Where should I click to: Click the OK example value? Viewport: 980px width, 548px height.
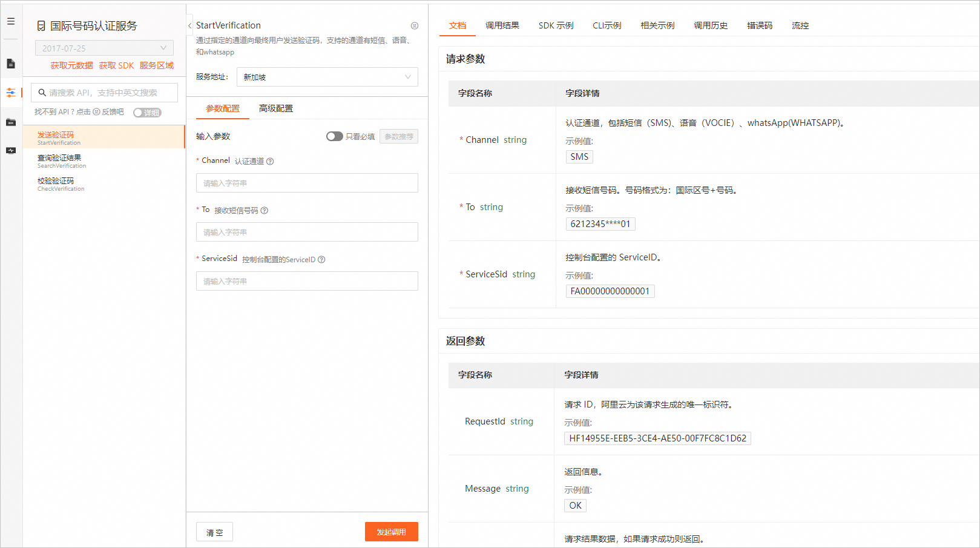click(575, 506)
